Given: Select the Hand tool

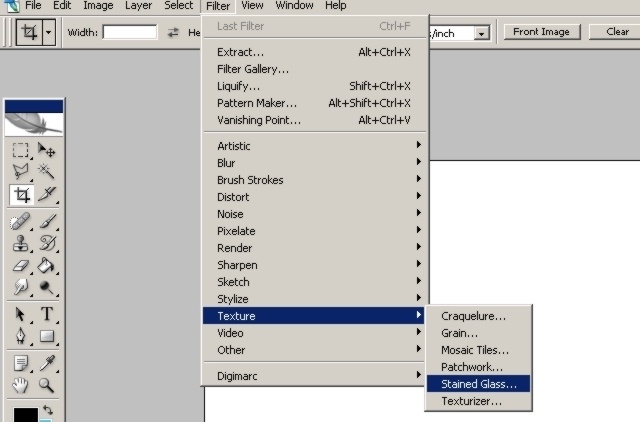Looking at the screenshot, I should (20, 385).
